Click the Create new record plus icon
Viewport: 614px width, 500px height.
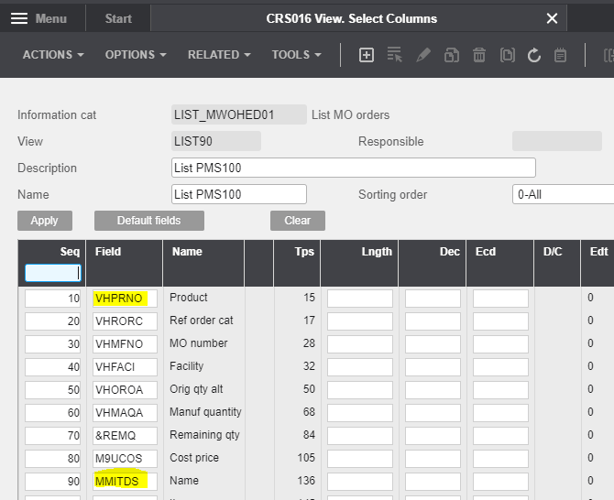coord(366,55)
